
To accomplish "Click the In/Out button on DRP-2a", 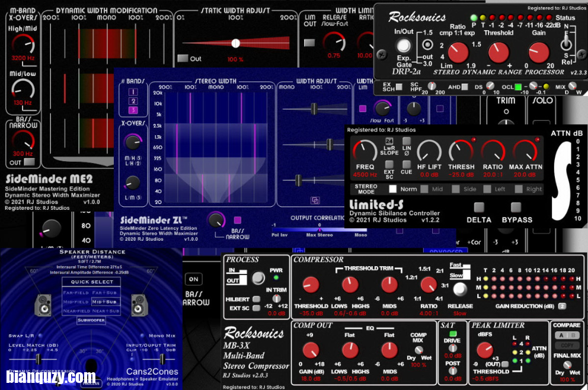I will pyautogui.click(x=404, y=46).
